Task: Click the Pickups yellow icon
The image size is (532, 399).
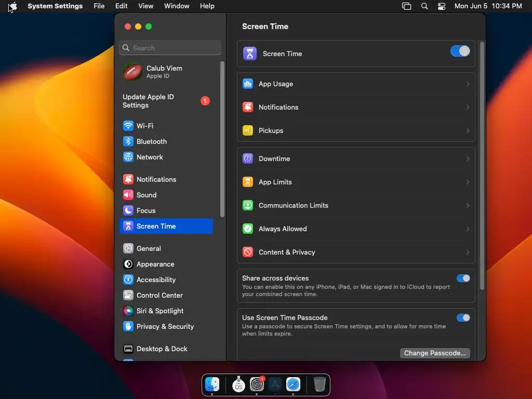Action: [x=248, y=130]
